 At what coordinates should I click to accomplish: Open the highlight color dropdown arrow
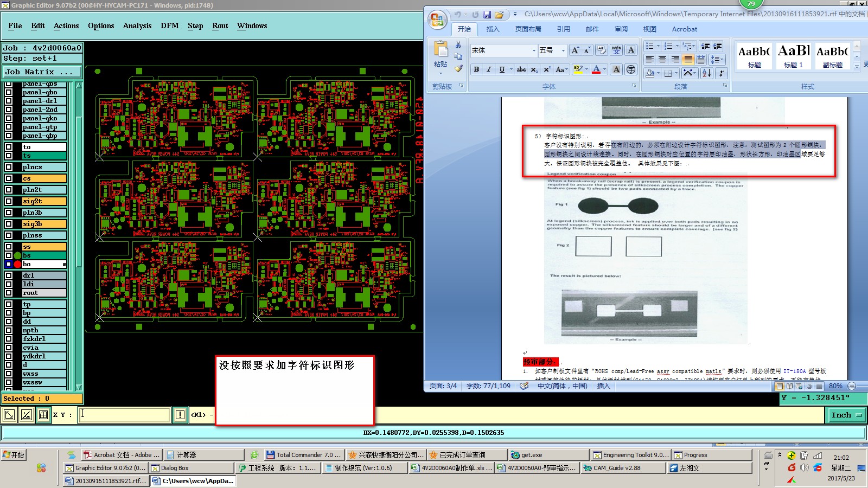586,69
